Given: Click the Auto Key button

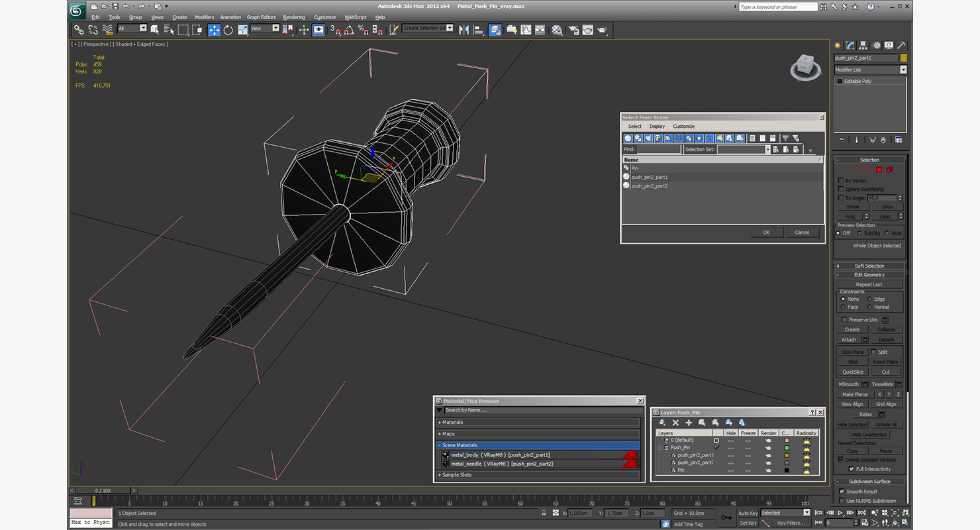Looking at the screenshot, I should click(748, 513).
